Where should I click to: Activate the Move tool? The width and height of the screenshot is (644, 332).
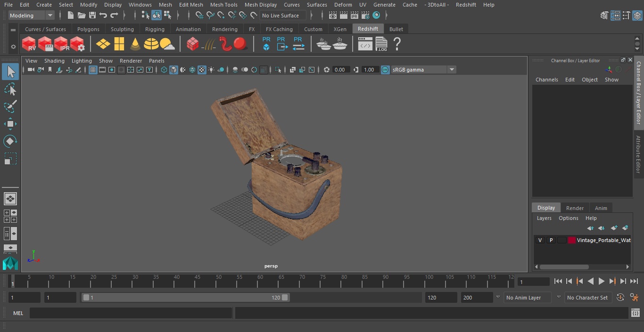[10, 124]
